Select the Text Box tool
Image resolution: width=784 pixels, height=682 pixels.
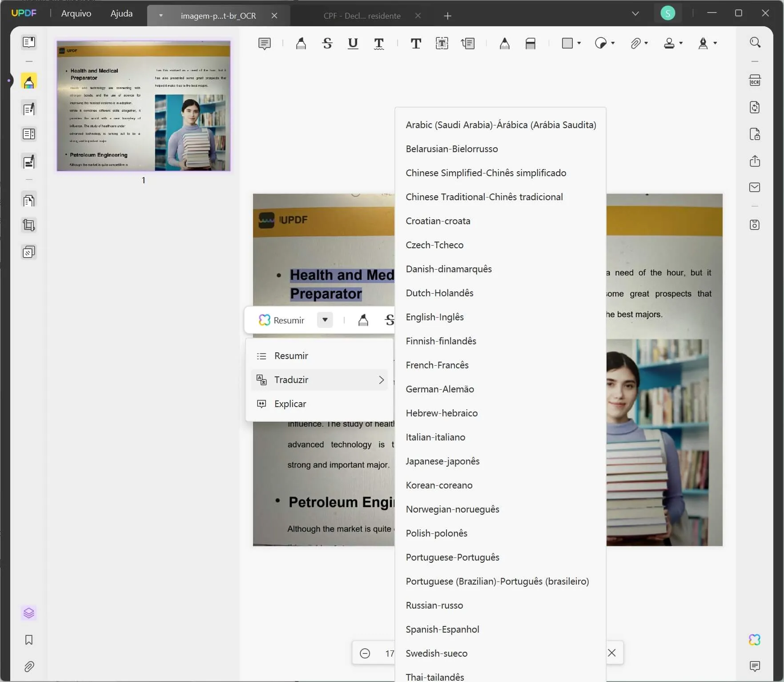442,43
